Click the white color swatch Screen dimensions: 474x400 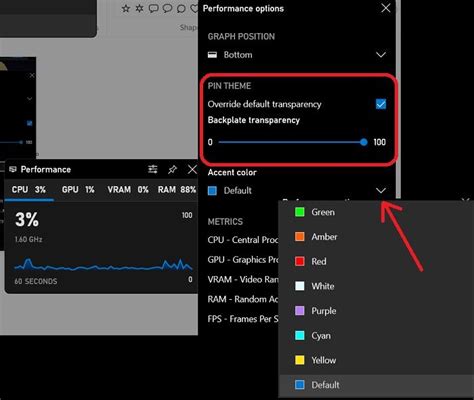(300, 286)
